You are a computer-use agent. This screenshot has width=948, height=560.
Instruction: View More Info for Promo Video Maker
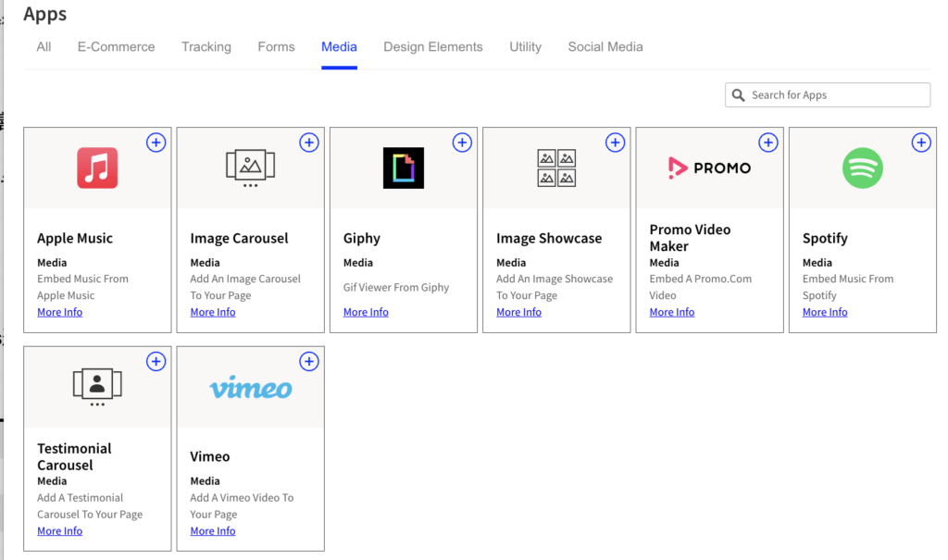tap(671, 313)
